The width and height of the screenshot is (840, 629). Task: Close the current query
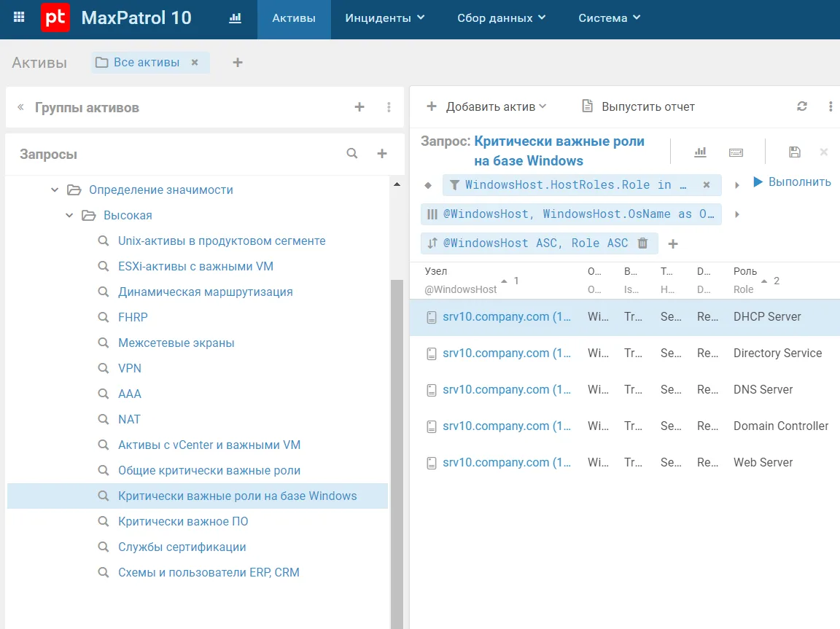[824, 152]
